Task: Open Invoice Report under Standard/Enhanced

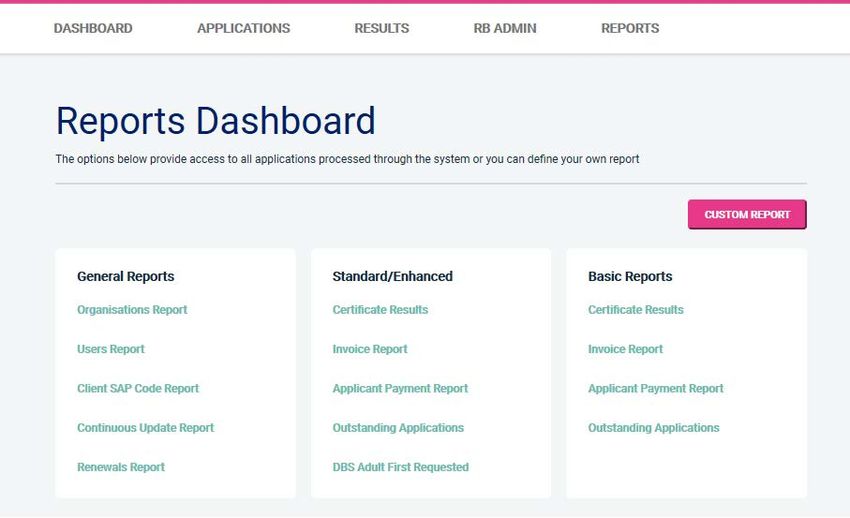Action: [x=370, y=349]
